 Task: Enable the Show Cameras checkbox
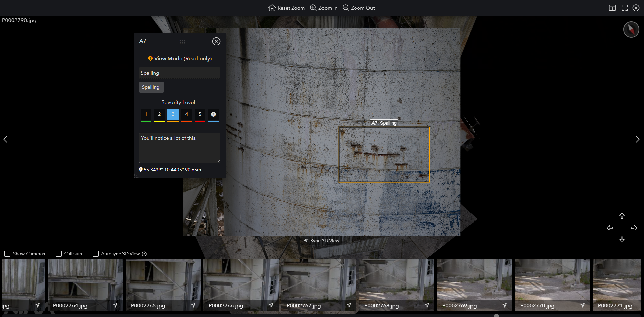7,254
